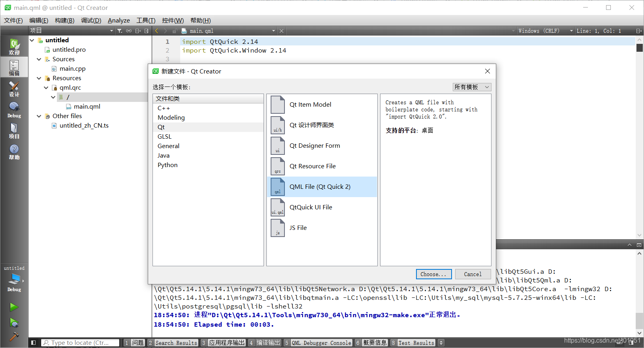Screen dimensions: 644x348
Task: Open the 问题 output pane
Action: pos(134,343)
